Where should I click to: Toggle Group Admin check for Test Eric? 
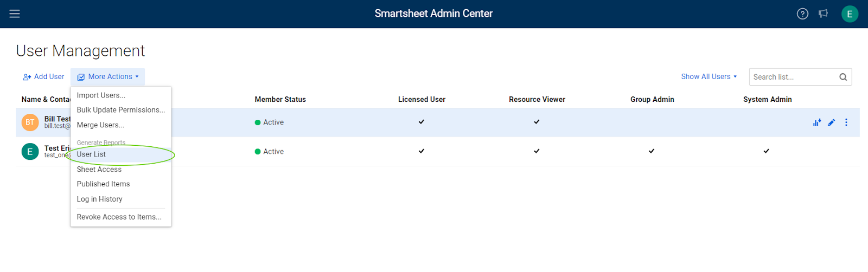pyautogui.click(x=652, y=151)
